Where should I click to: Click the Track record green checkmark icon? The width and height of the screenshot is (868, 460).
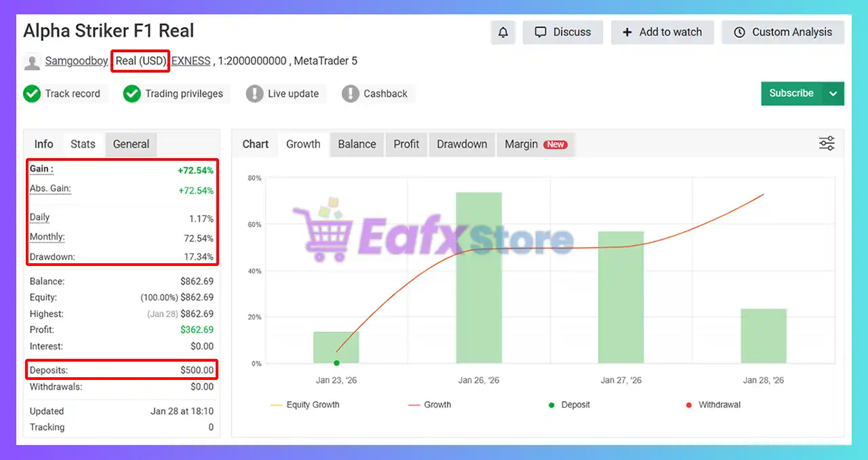click(32, 94)
